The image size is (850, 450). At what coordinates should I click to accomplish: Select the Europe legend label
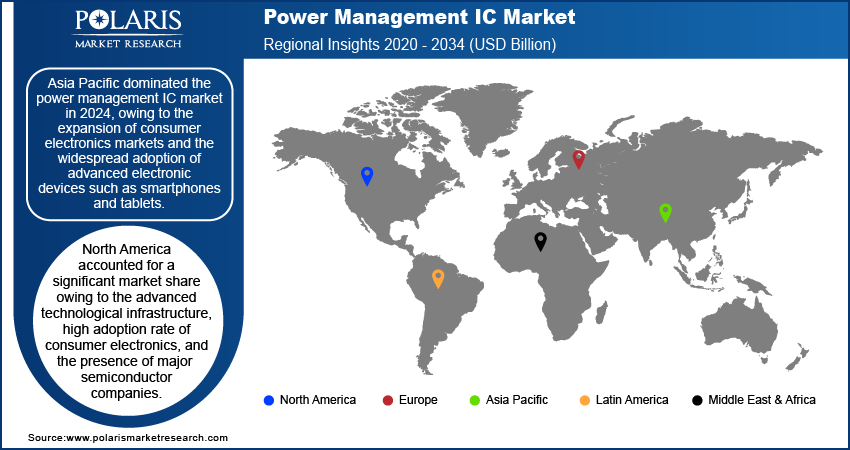coord(418,400)
